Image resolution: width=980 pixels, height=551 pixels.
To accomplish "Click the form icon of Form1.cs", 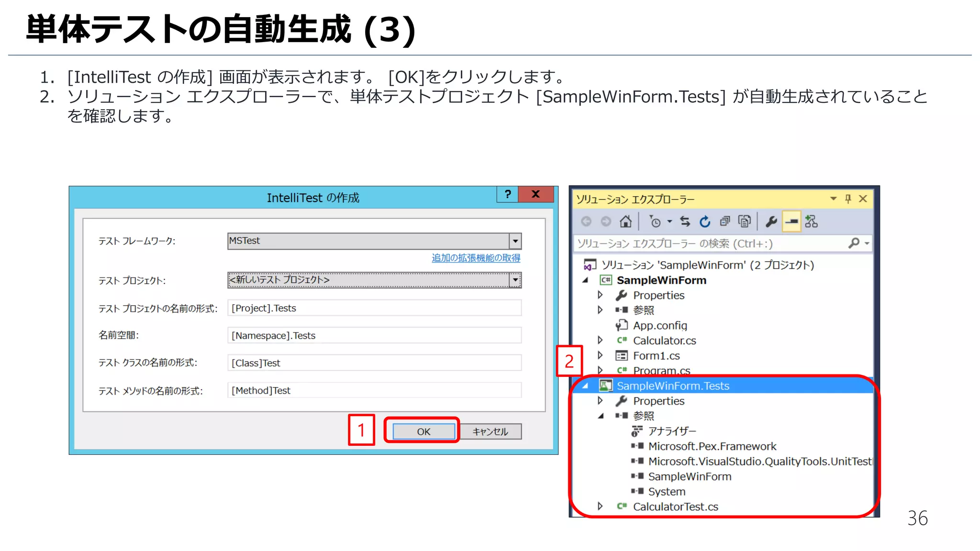I will [622, 355].
